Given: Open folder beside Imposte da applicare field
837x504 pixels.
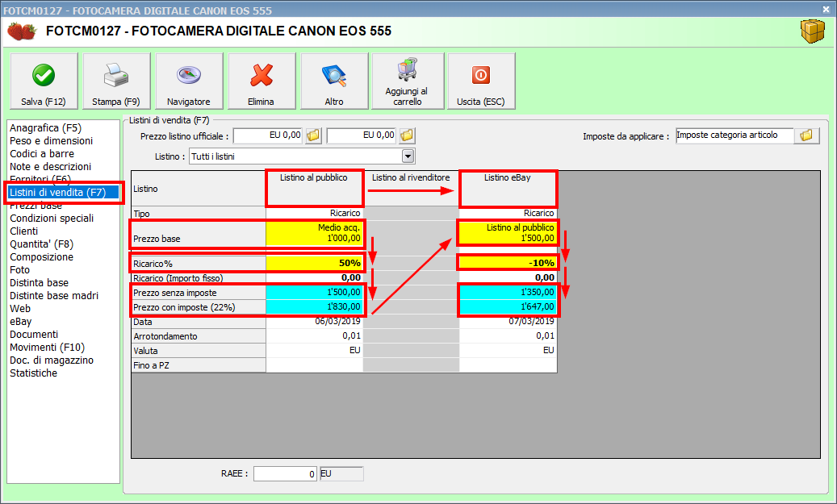Looking at the screenshot, I should [x=806, y=135].
